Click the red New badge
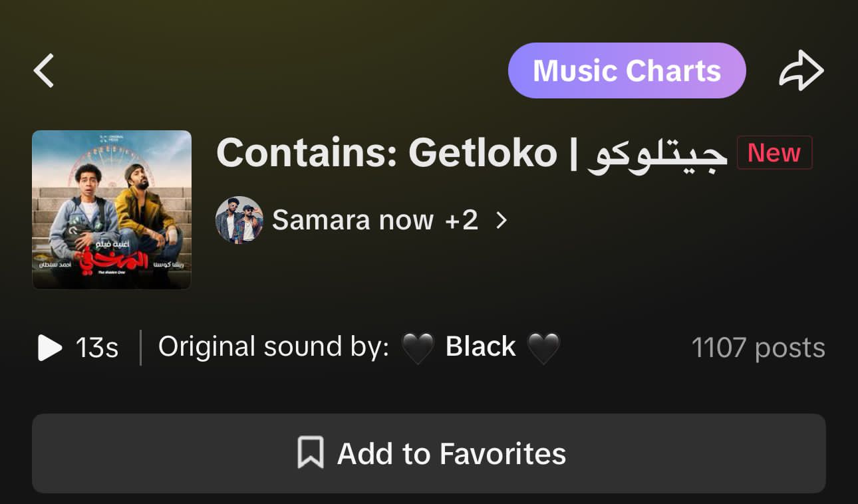The width and height of the screenshot is (858, 504). 774,153
